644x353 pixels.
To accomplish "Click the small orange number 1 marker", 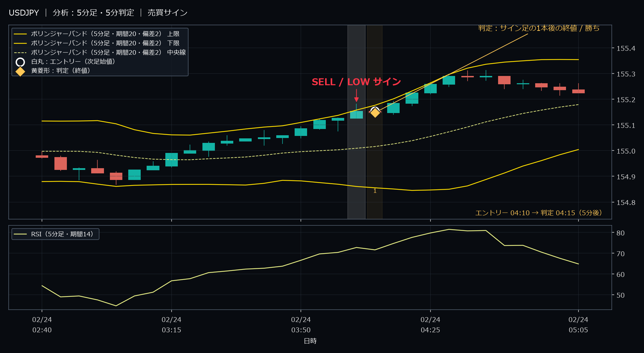I will [375, 191].
